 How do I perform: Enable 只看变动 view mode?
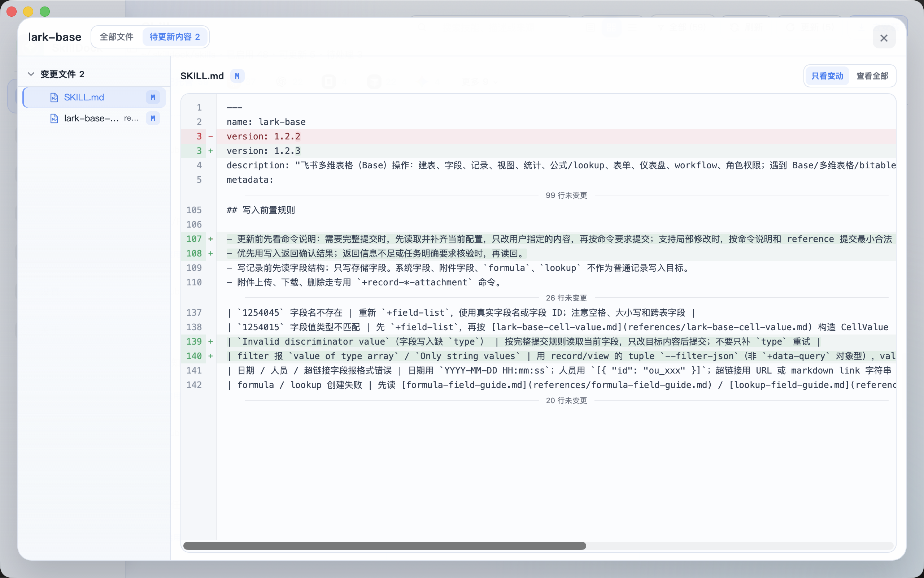[827, 76]
